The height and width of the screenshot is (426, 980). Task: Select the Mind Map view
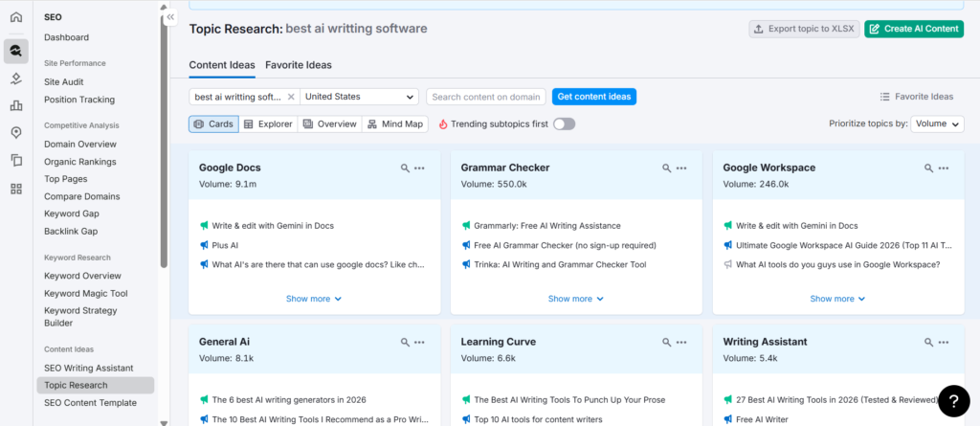(395, 123)
